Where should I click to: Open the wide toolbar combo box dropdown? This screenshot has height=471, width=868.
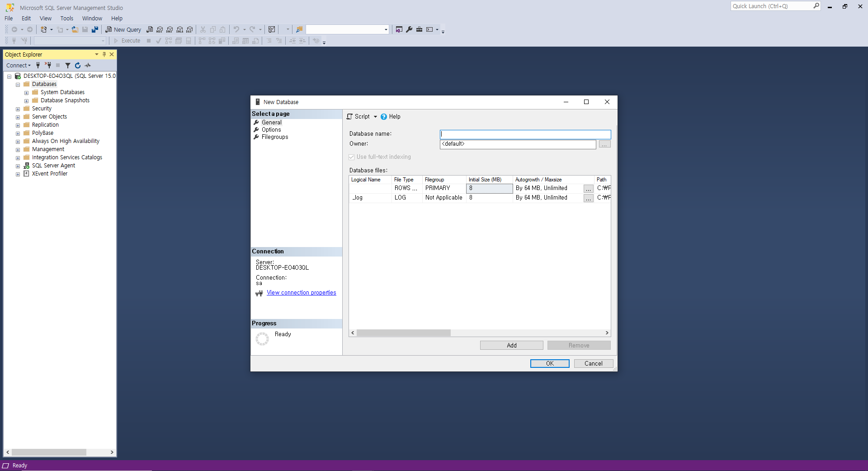point(386,29)
